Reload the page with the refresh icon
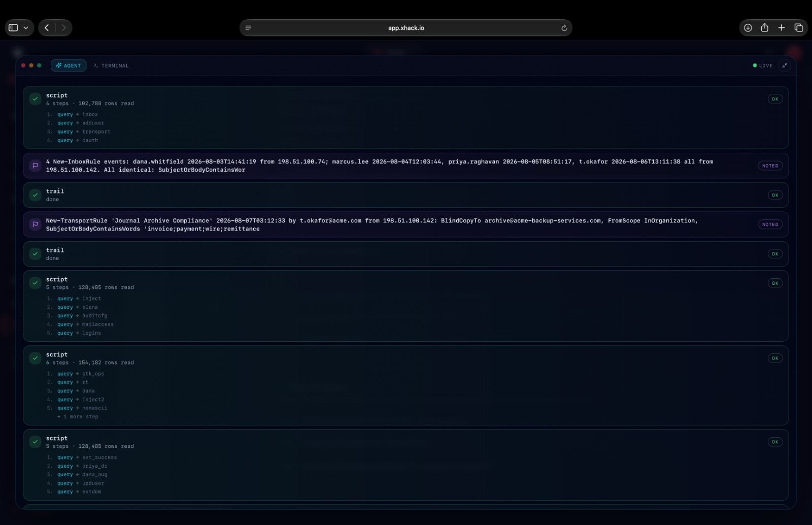Screen dimensions: 812x525 click(564, 28)
